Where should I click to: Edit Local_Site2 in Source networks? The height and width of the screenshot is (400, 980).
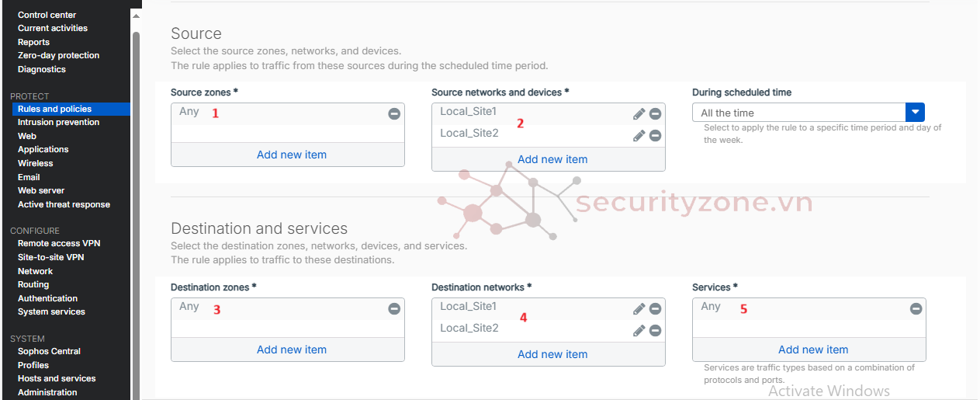point(639,136)
